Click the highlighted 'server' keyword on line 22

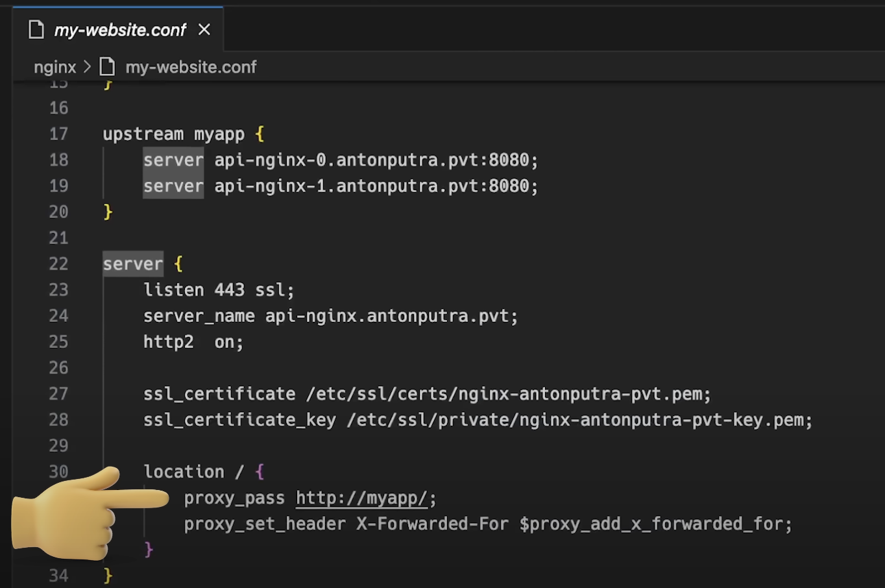pyautogui.click(x=133, y=264)
